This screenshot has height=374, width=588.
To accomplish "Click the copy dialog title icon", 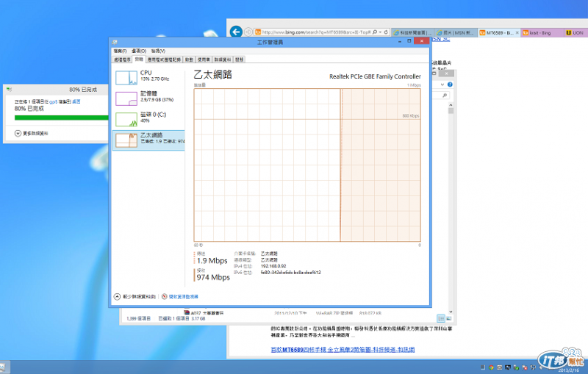I will point(10,90).
